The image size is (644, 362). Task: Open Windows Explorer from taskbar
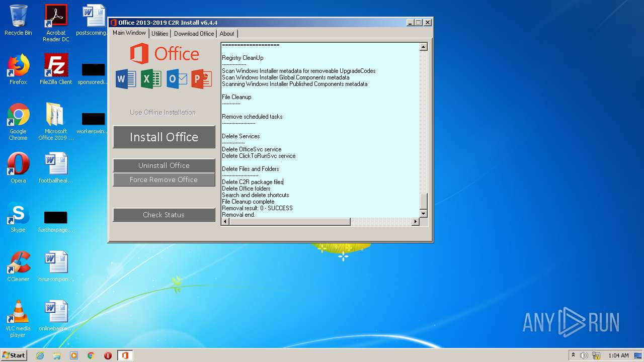[57, 355]
